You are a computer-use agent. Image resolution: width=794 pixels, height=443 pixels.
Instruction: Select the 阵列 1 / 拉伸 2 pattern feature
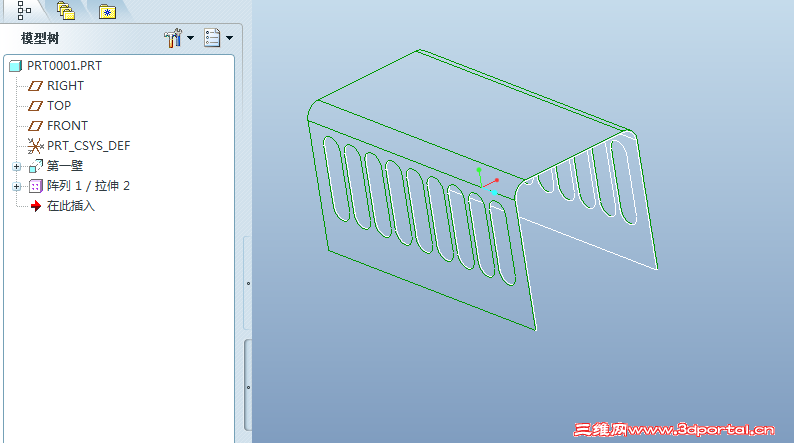[x=88, y=186]
